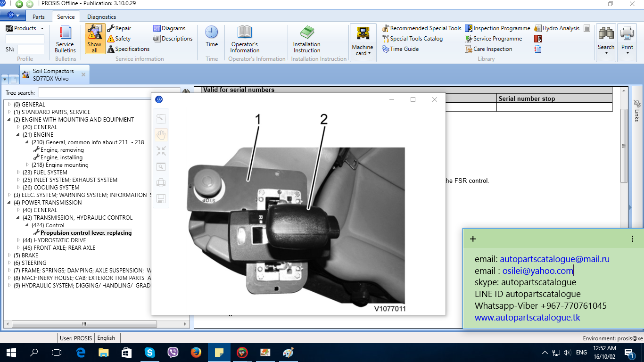The image size is (644, 362).
Task: Open Inspection Programme
Action: [497, 28]
